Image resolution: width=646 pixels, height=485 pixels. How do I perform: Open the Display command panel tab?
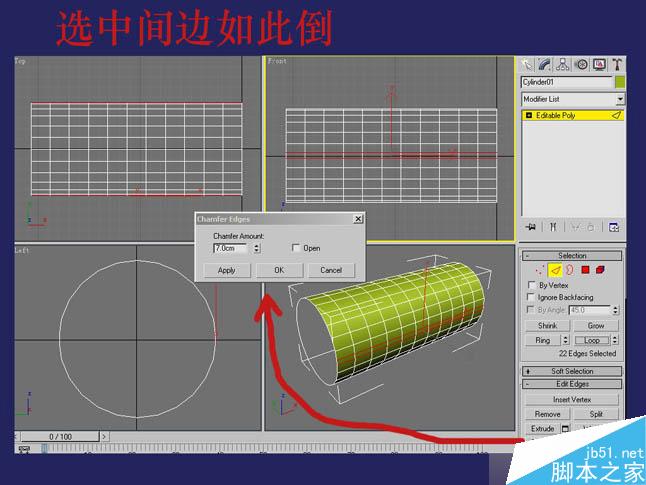599,65
